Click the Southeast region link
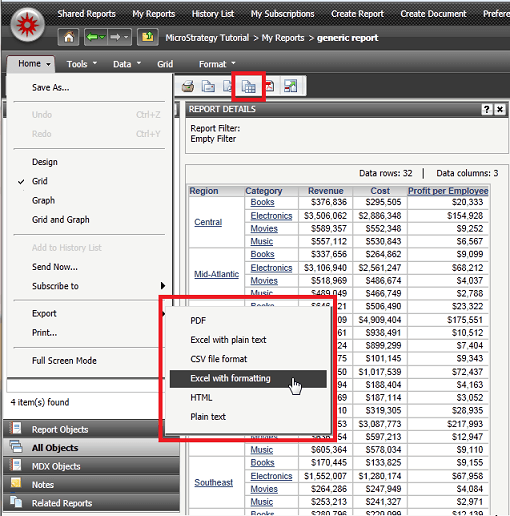Screen dimensions: 510x516 tap(213, 482)
